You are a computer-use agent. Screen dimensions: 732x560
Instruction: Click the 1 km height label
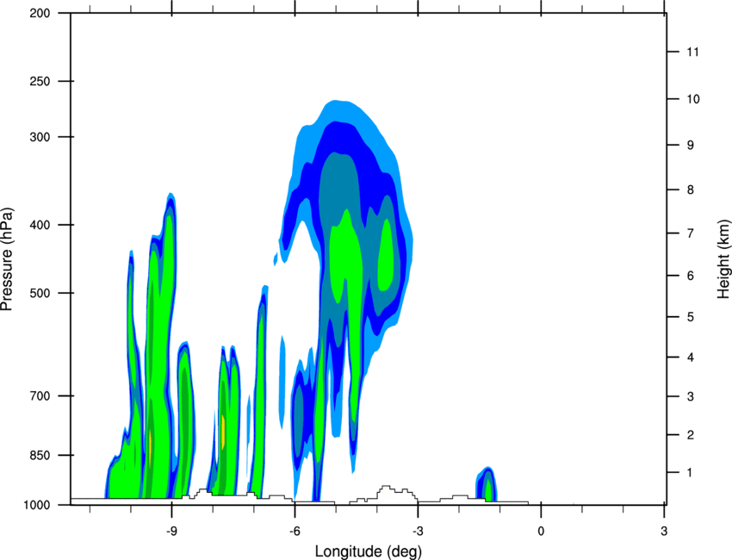click(691, 473)
